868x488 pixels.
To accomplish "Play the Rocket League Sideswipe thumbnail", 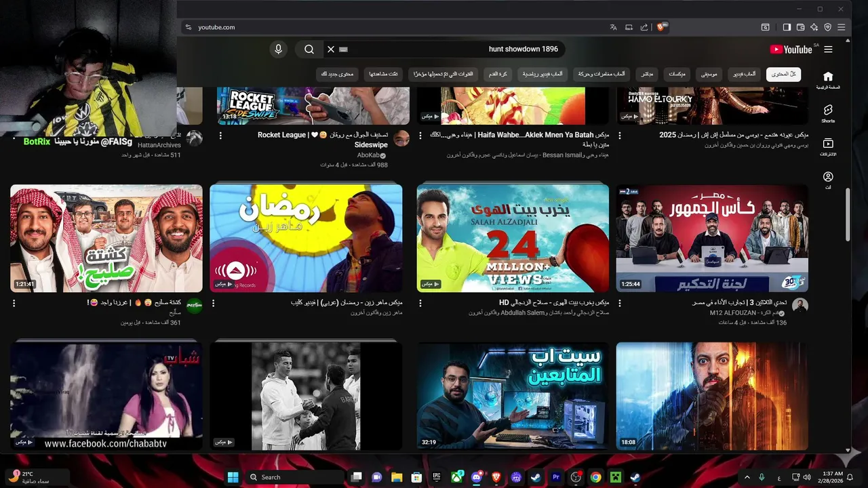I will tap(313, 105).
